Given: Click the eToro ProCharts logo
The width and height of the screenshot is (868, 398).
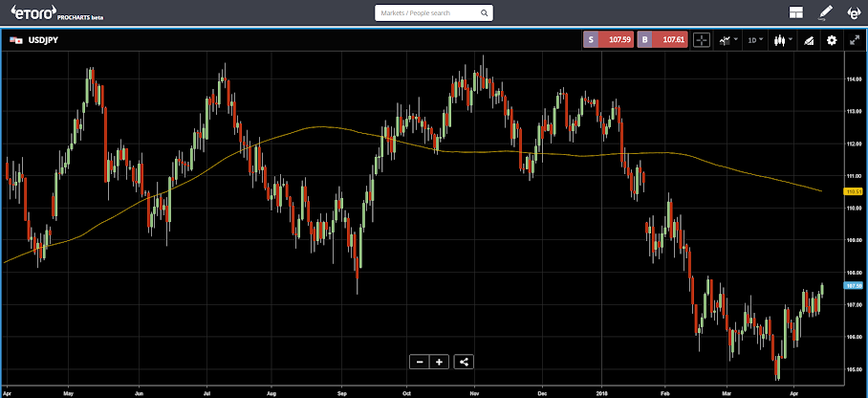Looking at the screenshot, I should [x=57, y=12].
